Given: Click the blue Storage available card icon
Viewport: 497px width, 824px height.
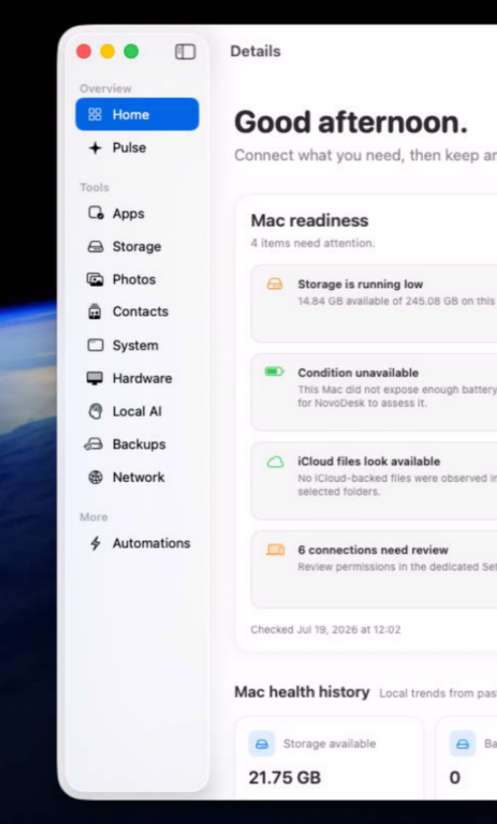Looking at the screenshot, I should (x=262, y=744).
